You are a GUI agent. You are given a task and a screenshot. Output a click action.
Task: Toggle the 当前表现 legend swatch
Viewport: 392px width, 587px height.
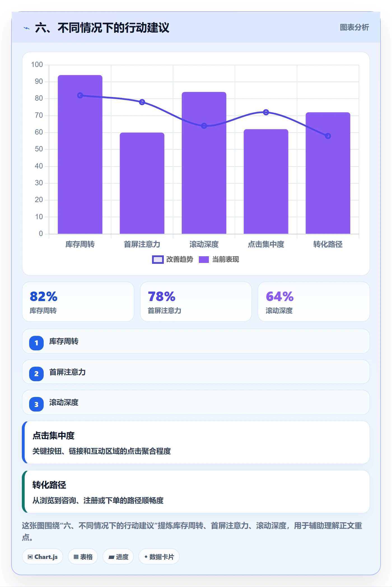(x=204, y=260)
